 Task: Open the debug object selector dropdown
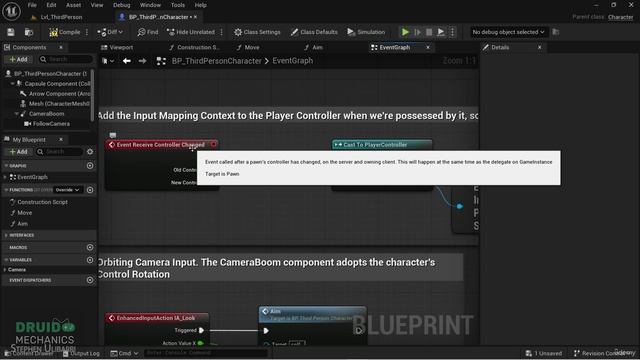[508, 32]
